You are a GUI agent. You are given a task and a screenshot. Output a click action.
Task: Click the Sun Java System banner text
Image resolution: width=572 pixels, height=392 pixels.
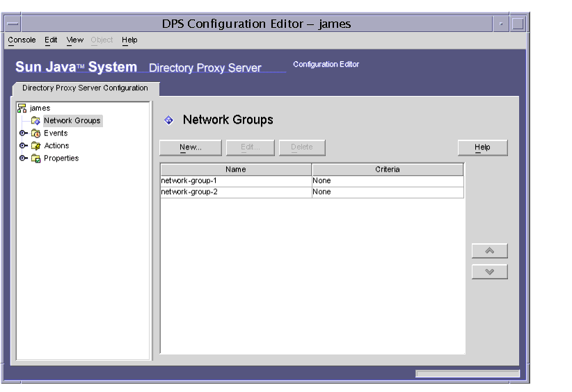(77, 67)
